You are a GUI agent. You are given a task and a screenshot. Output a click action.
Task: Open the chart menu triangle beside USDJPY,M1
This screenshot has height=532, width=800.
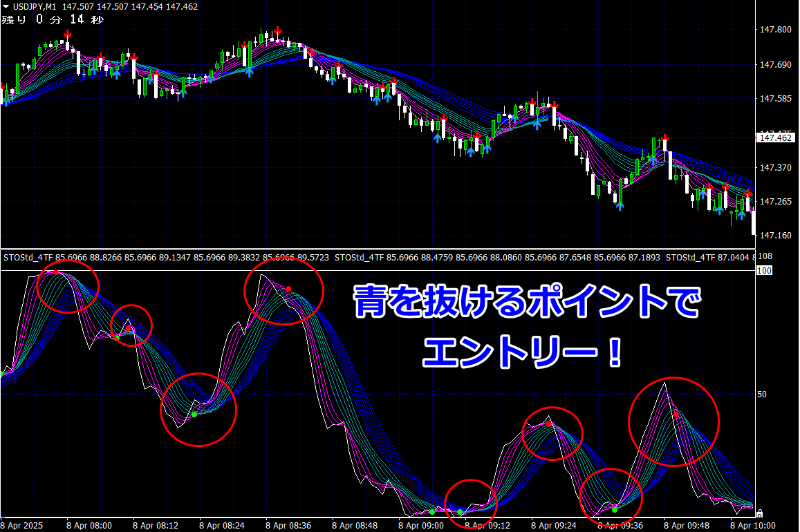(6, 7)
